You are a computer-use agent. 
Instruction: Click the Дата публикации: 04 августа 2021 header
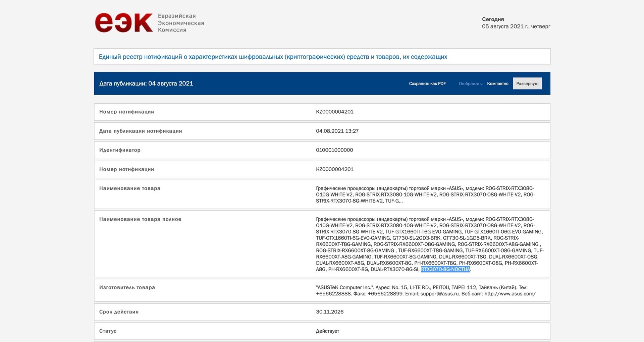point(146,83)
